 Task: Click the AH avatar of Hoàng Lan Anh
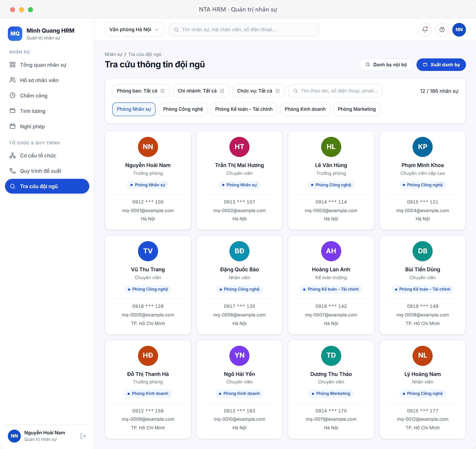coord(331,251)
